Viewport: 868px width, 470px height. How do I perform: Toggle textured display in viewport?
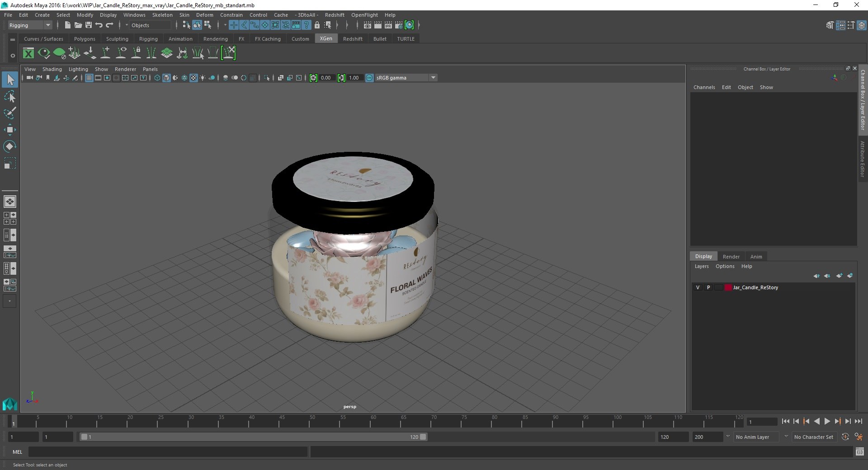(x=193, y=78)
